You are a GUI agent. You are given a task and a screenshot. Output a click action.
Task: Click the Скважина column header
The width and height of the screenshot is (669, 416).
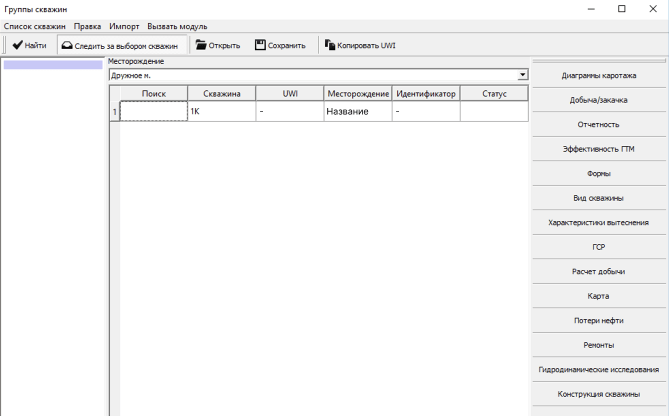(221, 93)
